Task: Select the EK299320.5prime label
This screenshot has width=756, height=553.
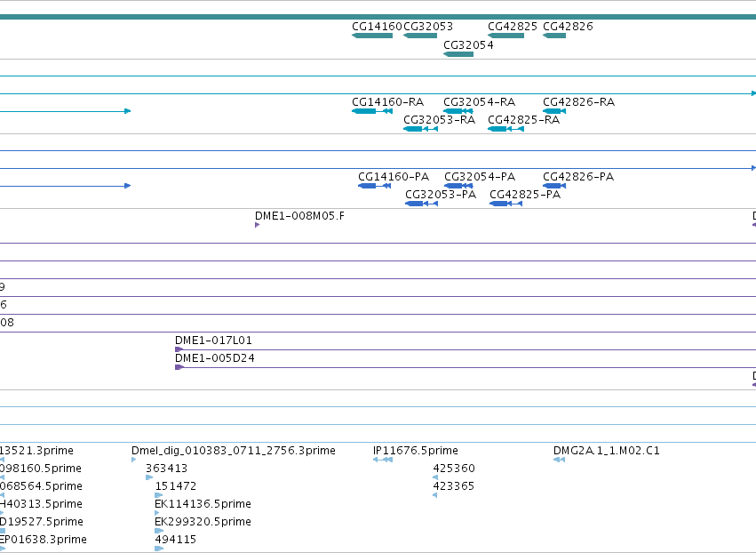Action: (203, 522)
